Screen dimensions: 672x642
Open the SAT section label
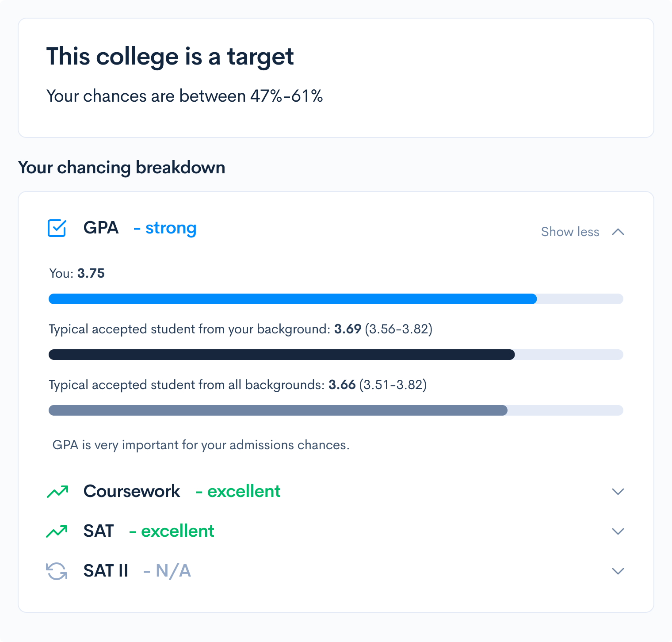[99, 531]
